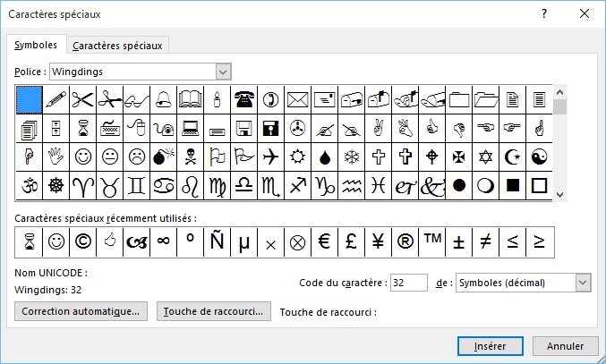Click the Insérer button

490,345
